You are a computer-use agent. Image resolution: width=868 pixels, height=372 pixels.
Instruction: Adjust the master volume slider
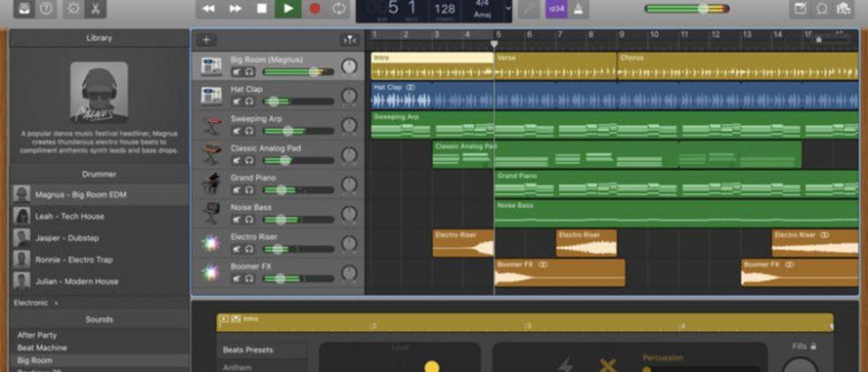(x=687, y=8)
